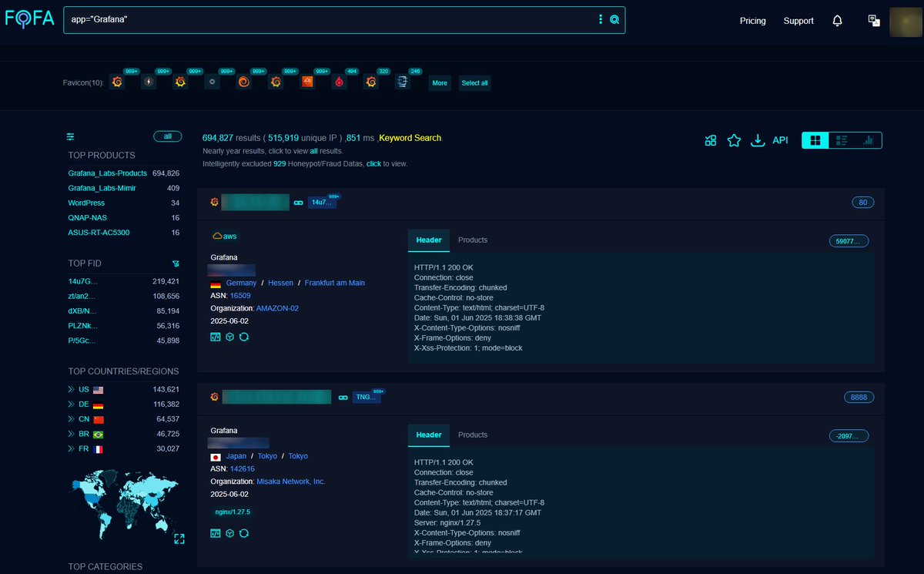This screenshot has width=924, height=574.
Task: Click the nginx/1.27.5 tag
Action: click(x=232, y=512)
